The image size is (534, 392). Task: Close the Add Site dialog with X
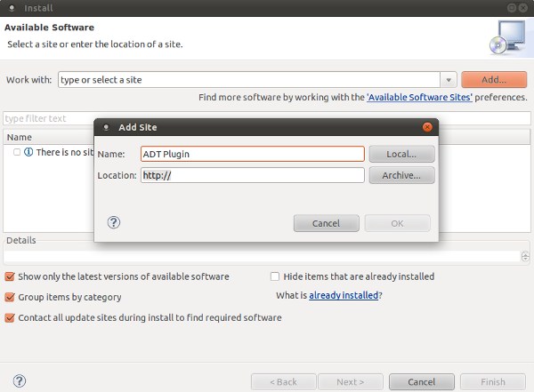pyautogui.click(x=428, y=128)
